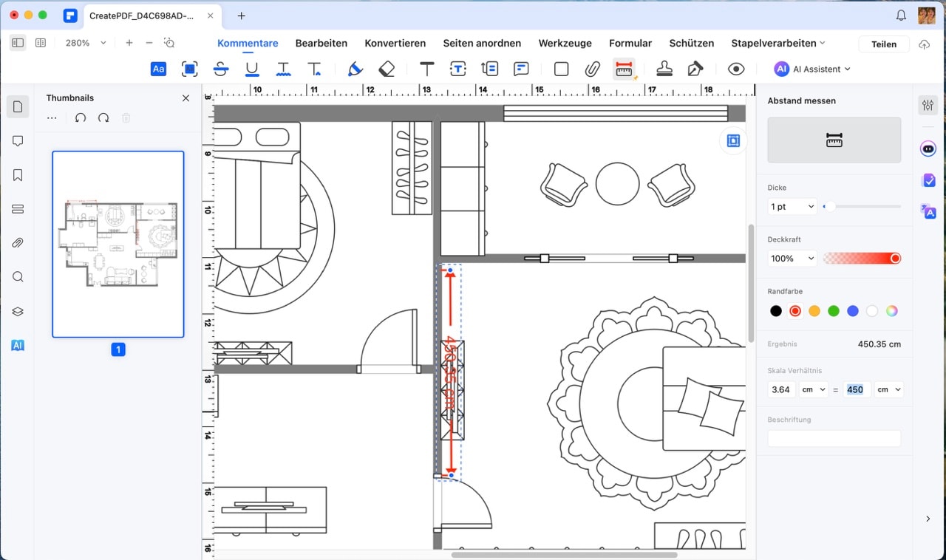Open the Bearbeiten tab
Screen dimensions: 946x560
coord(321,43)
